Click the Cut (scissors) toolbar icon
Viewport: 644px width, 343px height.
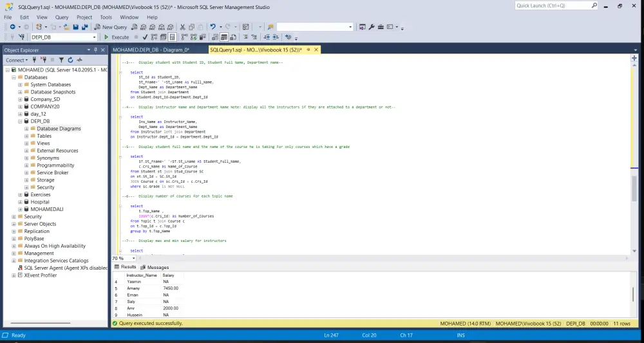pos(182,27)
